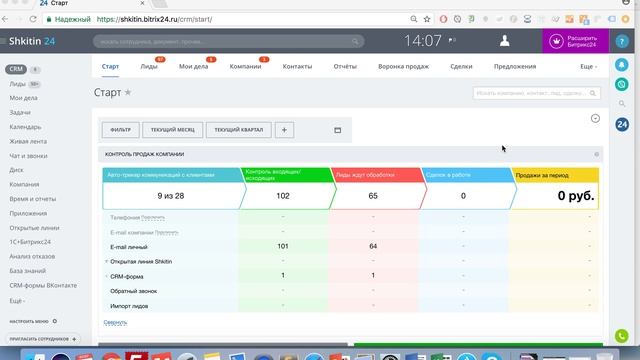The width and height of the screenshot is (640, 360).
Task: Click Пригласить сотрудников button
Action: point(43,339)
